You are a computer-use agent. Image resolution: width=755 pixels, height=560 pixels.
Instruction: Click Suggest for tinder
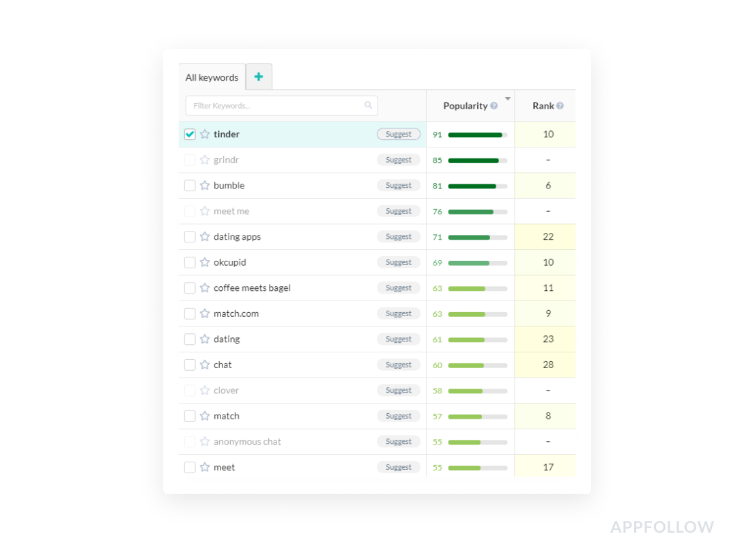tap(398, 134)
